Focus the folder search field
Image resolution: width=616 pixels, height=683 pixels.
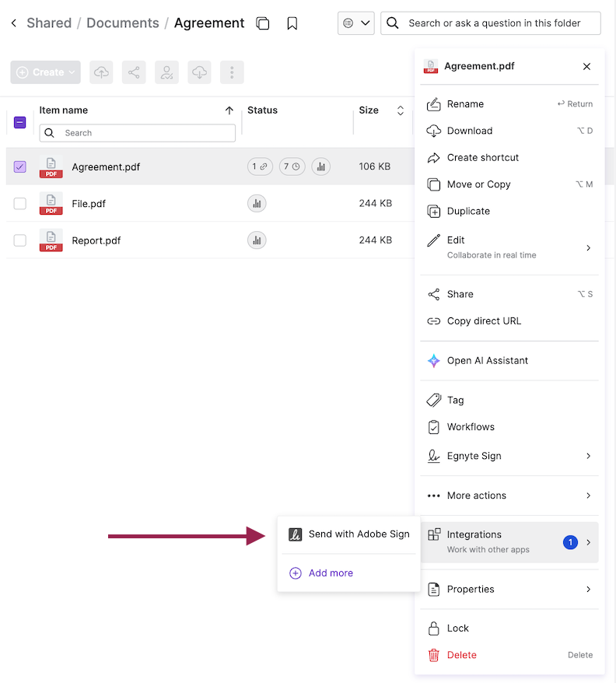click(x=491, y=23)
